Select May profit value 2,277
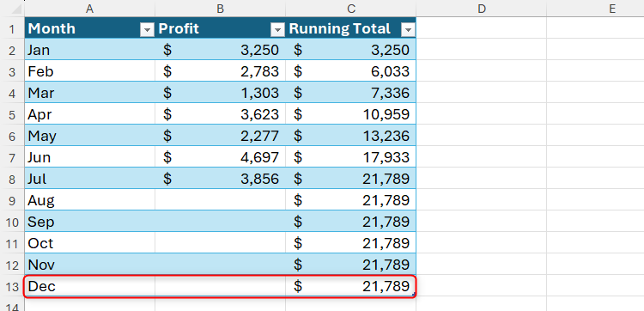This screenshot has height=311, width=644. coord(220,136)
